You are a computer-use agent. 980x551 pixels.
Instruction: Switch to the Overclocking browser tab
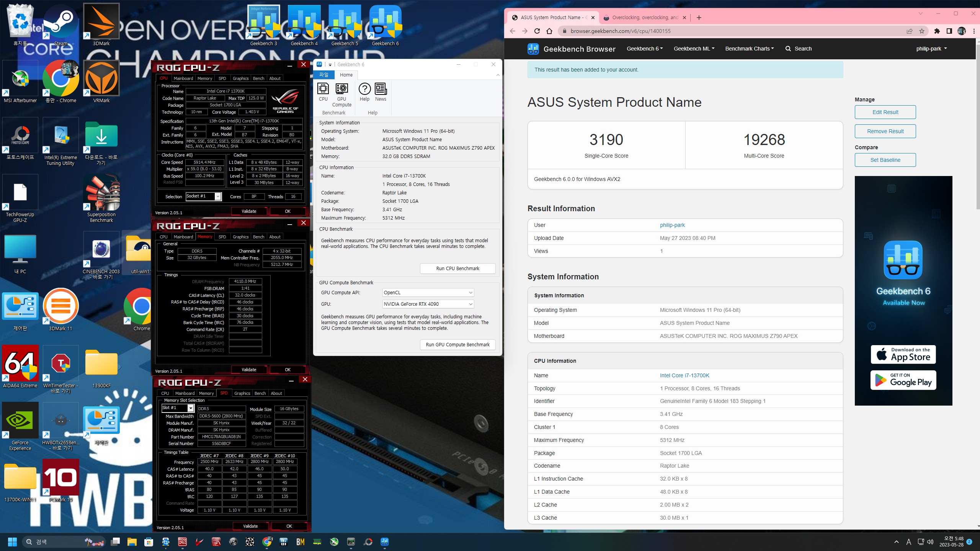pyautogui.click(x=645, y=18)
